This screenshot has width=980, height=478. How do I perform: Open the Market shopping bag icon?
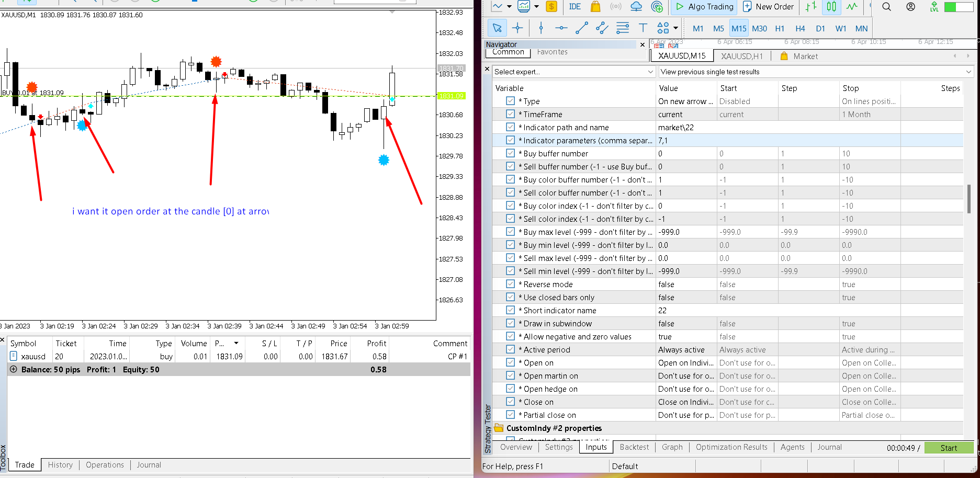595,7
